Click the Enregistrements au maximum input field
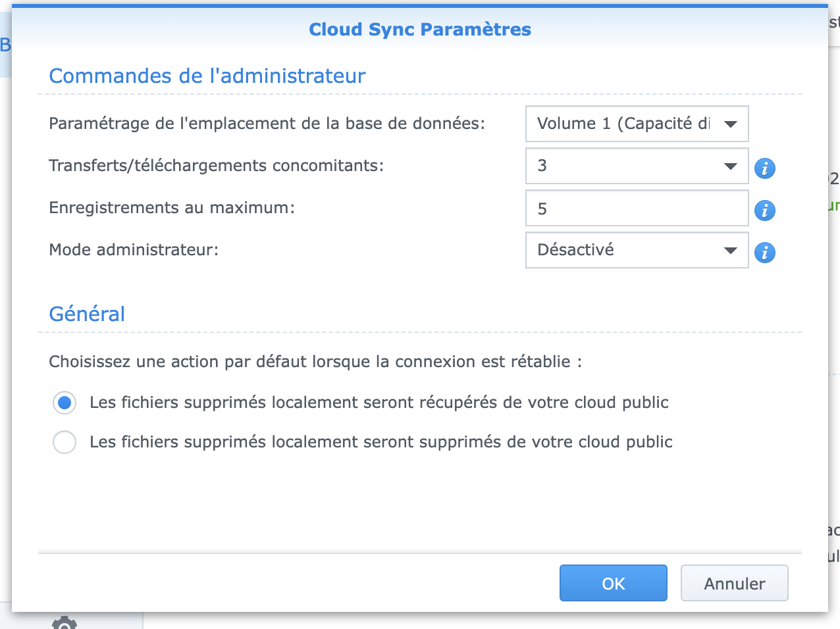The height and width of the screenshot is (629, 840). tap(637, 209)
